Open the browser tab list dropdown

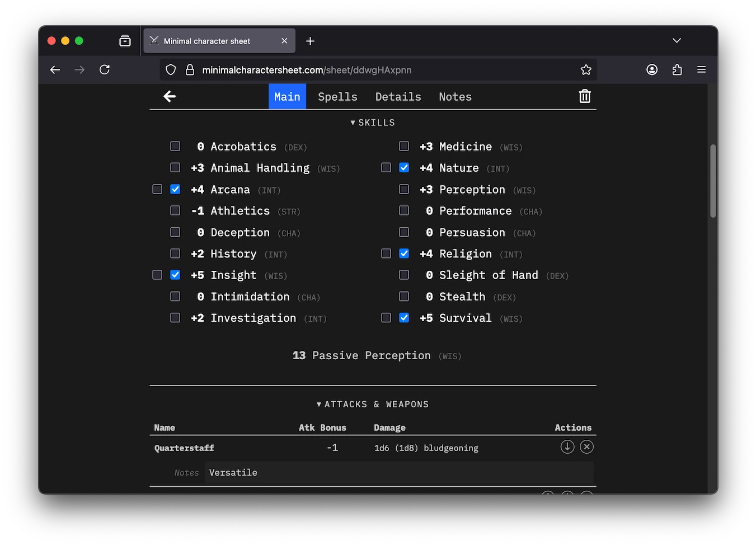pyautogui.click(x=677, y=41)
